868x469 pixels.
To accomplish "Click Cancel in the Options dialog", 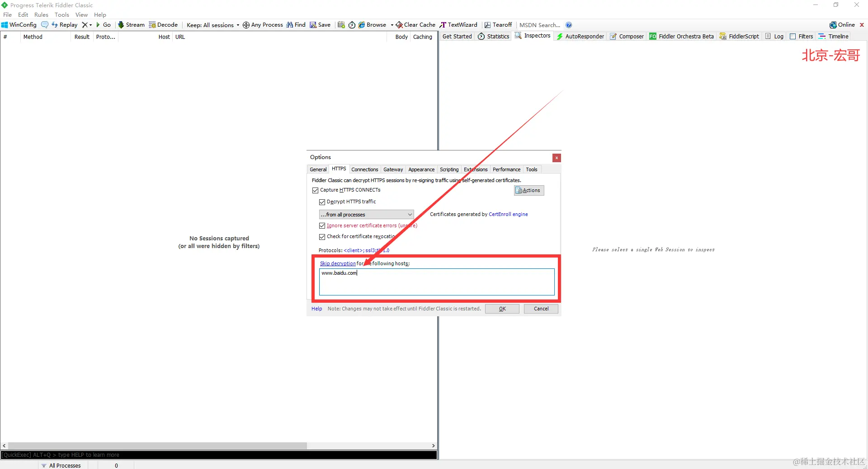I will click(541, 309).
